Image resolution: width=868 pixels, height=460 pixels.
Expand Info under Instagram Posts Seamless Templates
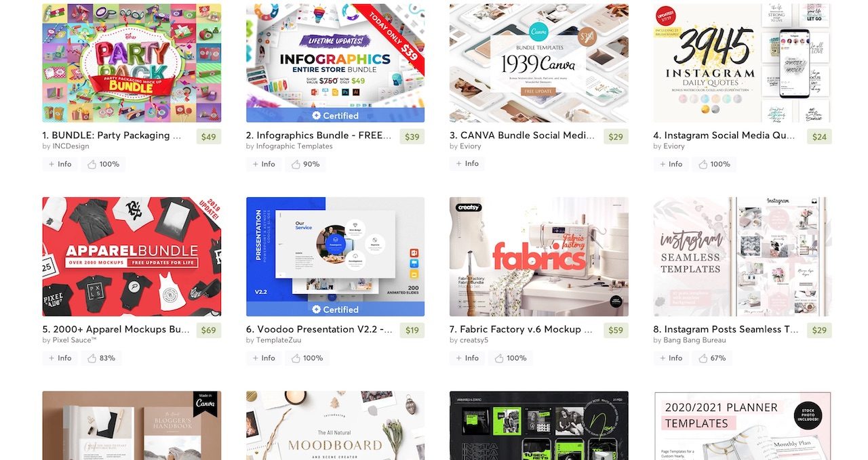coord(671,358)
